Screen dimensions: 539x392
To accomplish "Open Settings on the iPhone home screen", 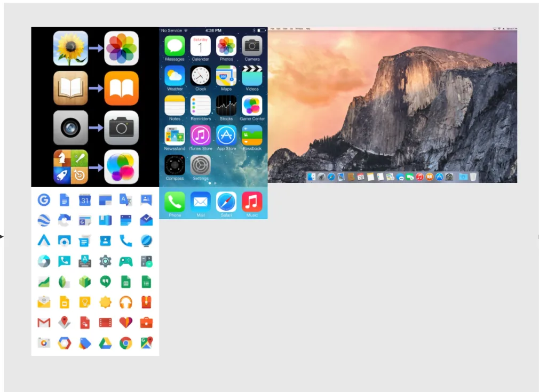I will (x=201, y=165).
